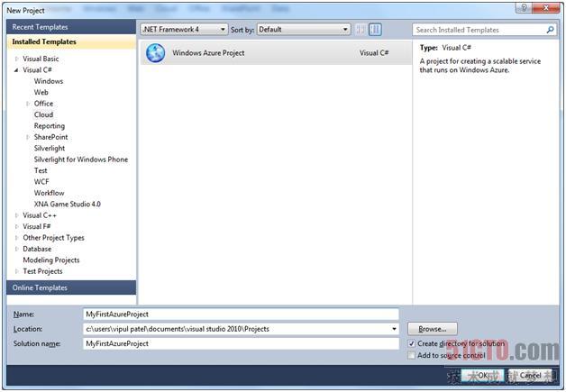
Task: Open the dialog help button
Action: click(x=525, y=7)
